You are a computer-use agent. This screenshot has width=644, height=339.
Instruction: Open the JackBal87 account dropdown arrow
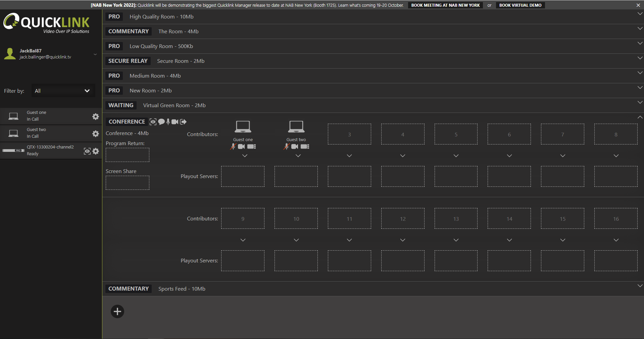(95, 54)
